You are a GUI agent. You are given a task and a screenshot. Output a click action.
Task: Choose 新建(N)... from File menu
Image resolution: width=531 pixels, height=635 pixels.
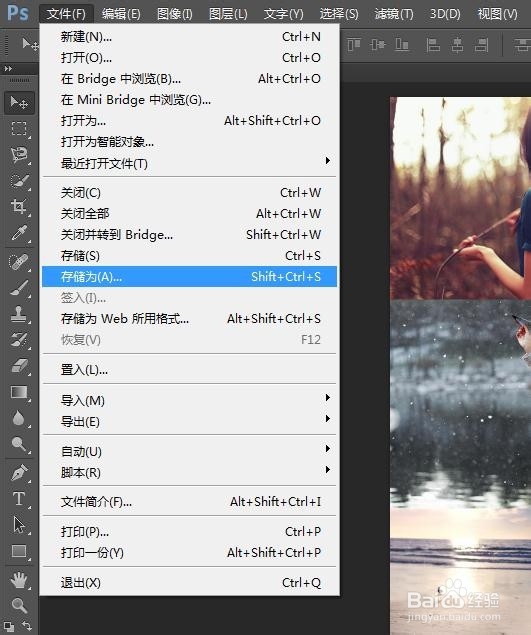click(190, 37)
